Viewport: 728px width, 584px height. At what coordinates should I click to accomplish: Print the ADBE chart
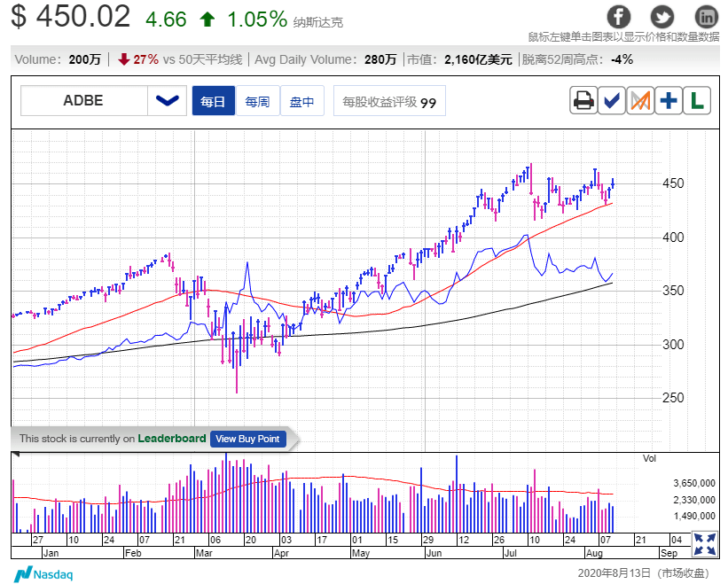pos(583,100)
